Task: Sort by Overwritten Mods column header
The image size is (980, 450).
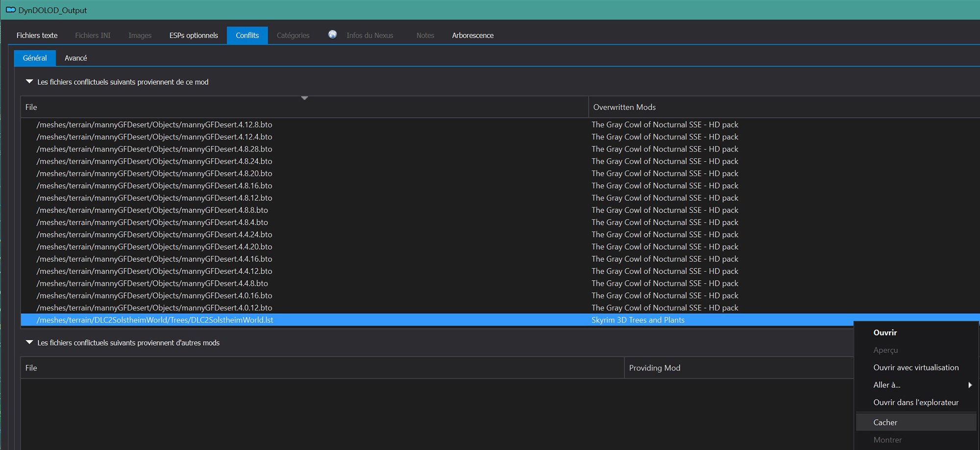Action: coord(784,107)
